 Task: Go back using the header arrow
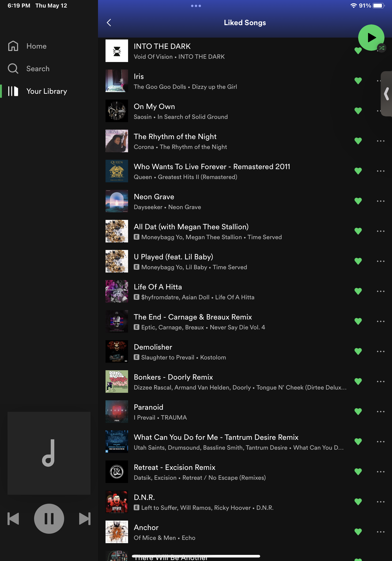pos(109,23)
